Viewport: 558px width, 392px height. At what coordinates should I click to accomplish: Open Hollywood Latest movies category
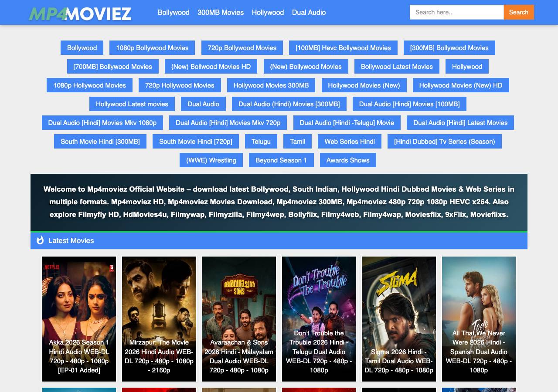(132, 104)
